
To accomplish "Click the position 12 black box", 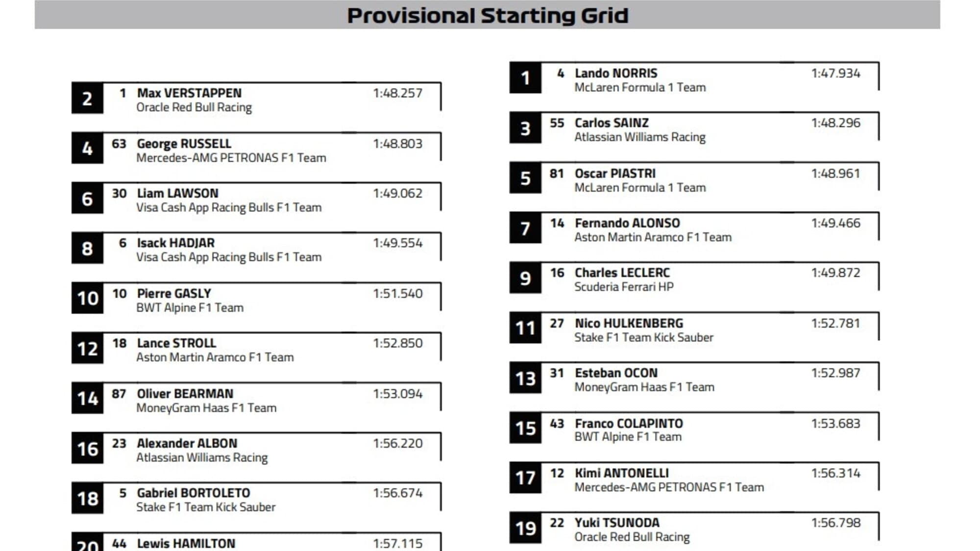I will [87, 349].
